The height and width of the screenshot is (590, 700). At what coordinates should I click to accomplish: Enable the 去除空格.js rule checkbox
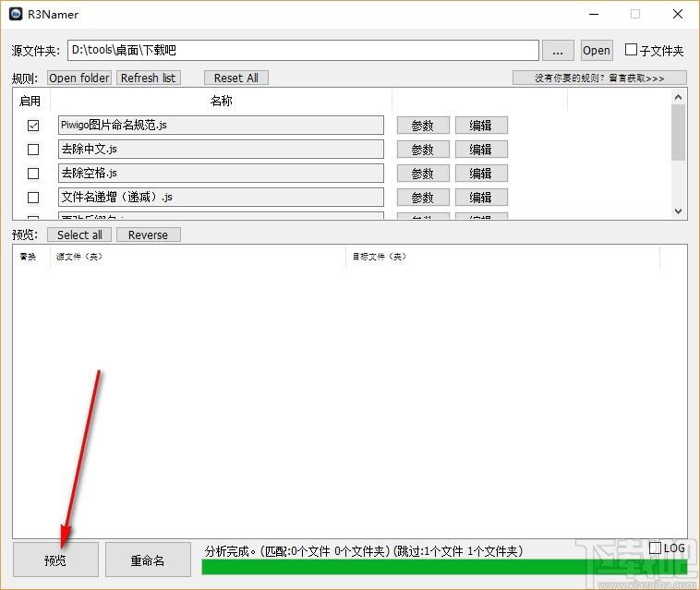(x=33, y=174)
